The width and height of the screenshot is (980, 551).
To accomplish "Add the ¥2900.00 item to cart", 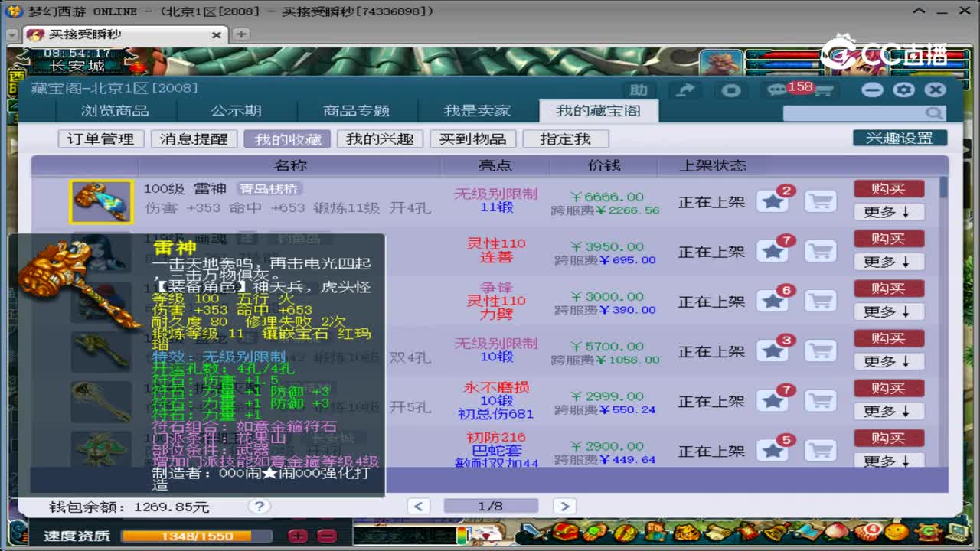I will click(821, 451).
